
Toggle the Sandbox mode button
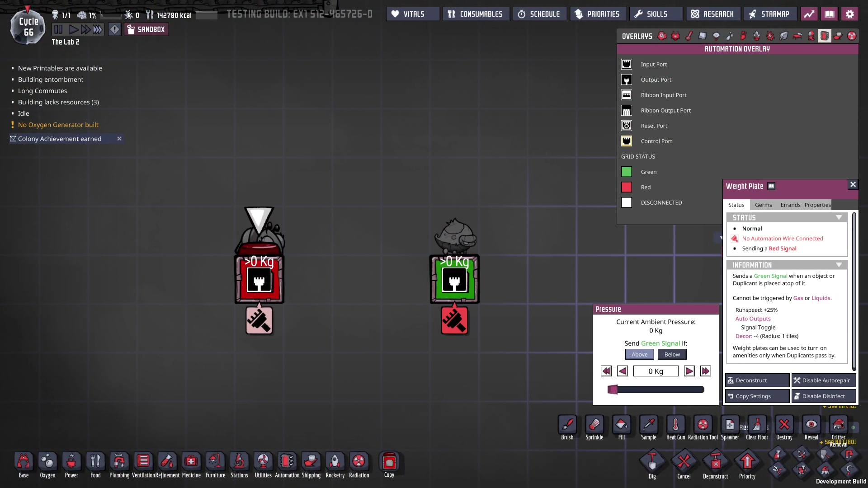[146, 30]
